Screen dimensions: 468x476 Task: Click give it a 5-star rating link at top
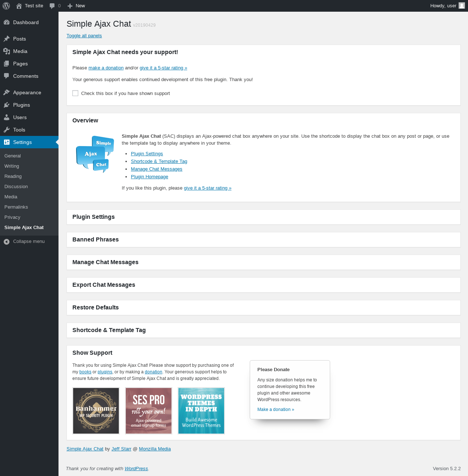tap(163, 68)
